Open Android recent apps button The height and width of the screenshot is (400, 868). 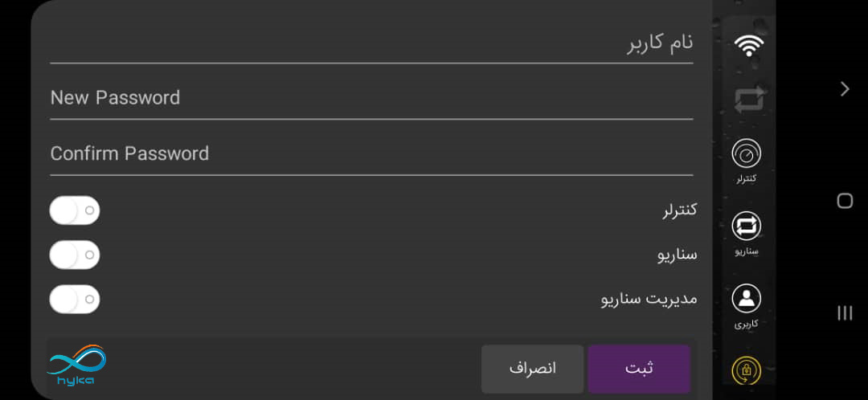(x=845, y=312)
